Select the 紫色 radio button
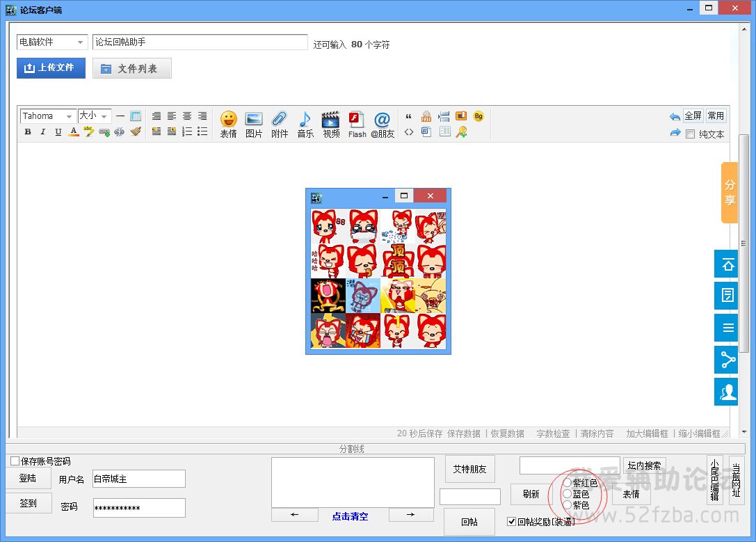The width and height of the screenshot is (756, 542). point(568,505)
